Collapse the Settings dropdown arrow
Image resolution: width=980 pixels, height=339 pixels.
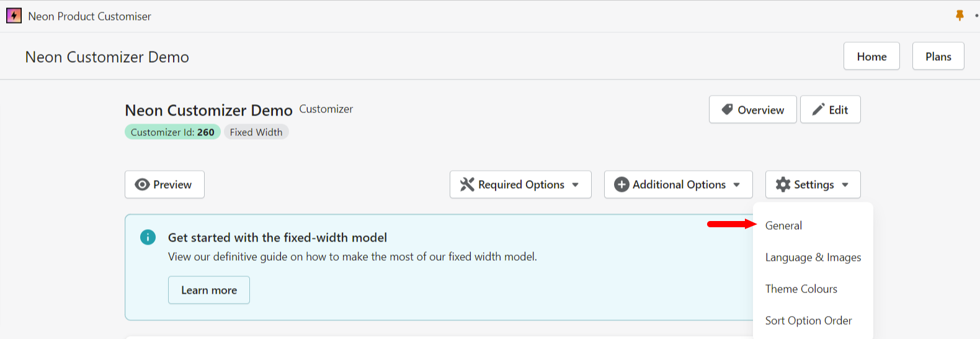[845, 184]
